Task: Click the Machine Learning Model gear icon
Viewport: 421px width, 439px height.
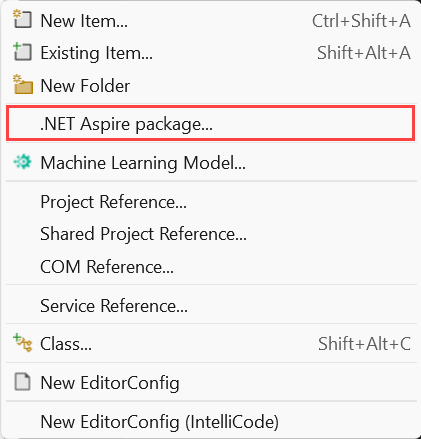Action: pyautogui.click(x=23, y=162)
